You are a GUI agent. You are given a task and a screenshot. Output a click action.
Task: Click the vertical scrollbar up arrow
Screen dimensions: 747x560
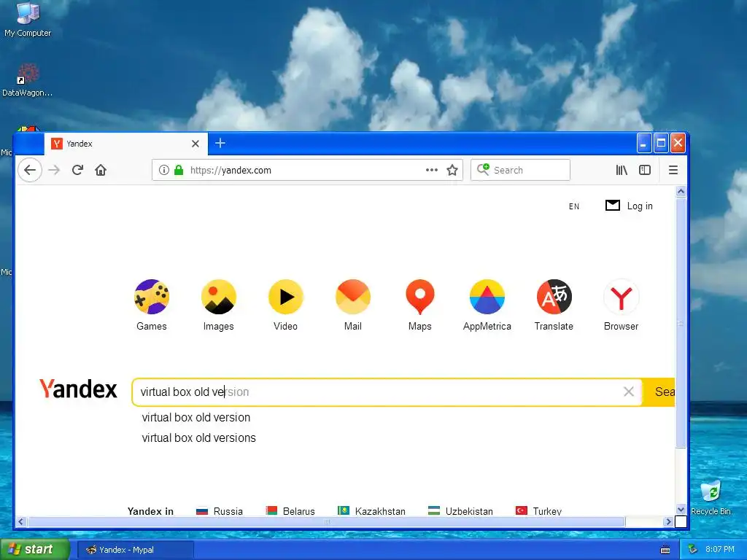[681, 192]
